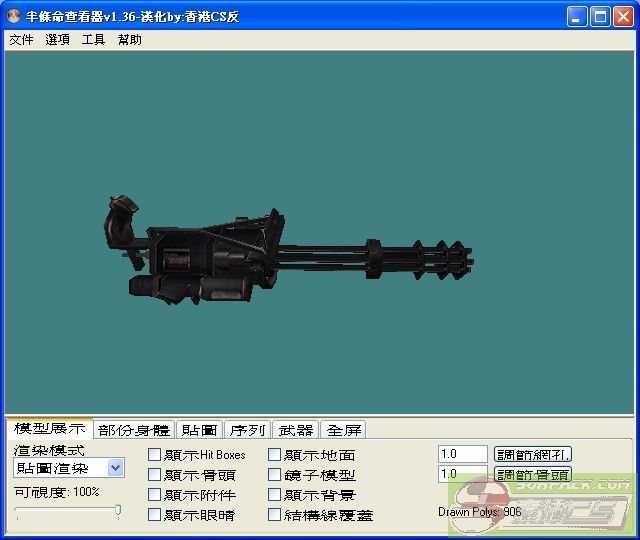Image resolution: width=640 pixels, height=540 pixels.
Task: Switch to the 貼圖 tab
Action: click(199, 430)
